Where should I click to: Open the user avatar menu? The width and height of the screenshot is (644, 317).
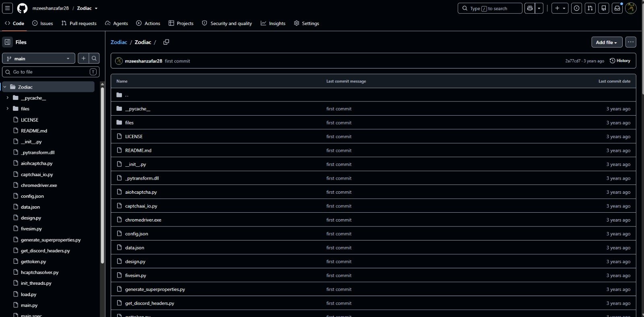[x=631, y=8]
